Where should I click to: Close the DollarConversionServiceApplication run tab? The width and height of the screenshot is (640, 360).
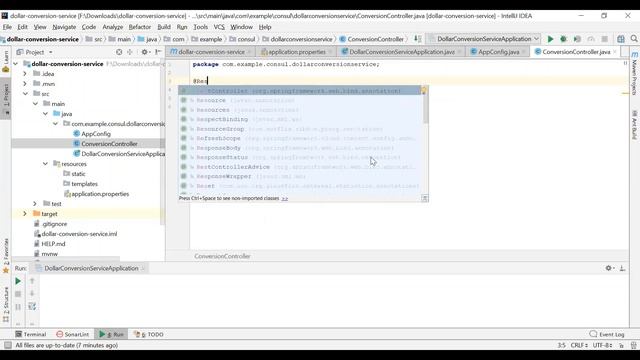click(x=143, y=269)
